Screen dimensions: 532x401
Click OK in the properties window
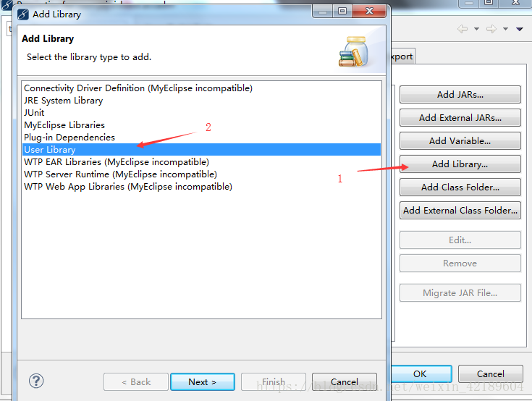[x=421, y=374]
